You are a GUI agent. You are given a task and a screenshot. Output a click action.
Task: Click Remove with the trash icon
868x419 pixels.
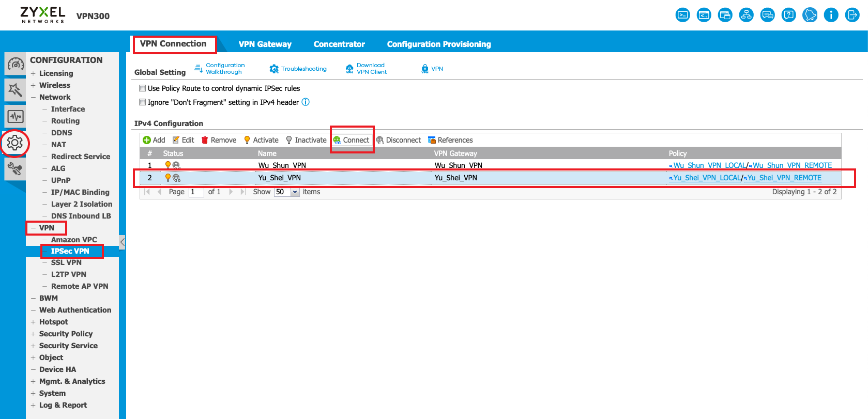point(219,140)
